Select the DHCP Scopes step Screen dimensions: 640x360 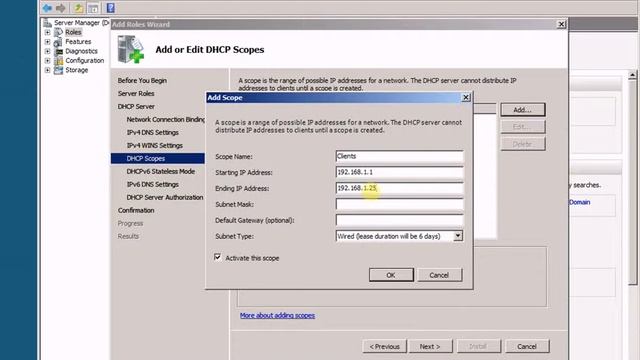(158, 158)
